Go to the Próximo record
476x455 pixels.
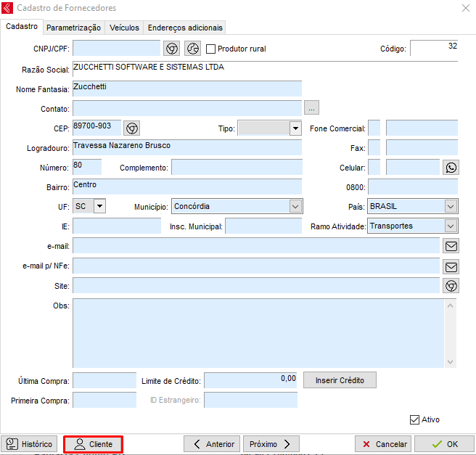271,444
